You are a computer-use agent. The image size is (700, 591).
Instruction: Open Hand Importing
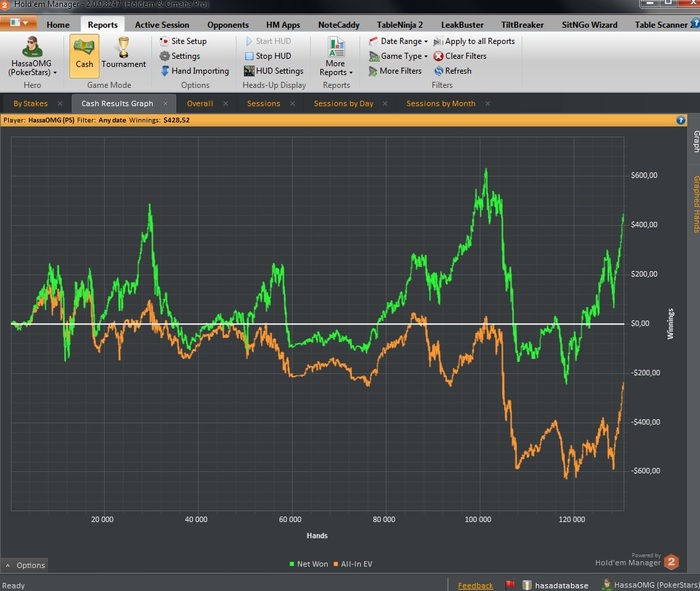pyautogui.click(x=199, y=71)
